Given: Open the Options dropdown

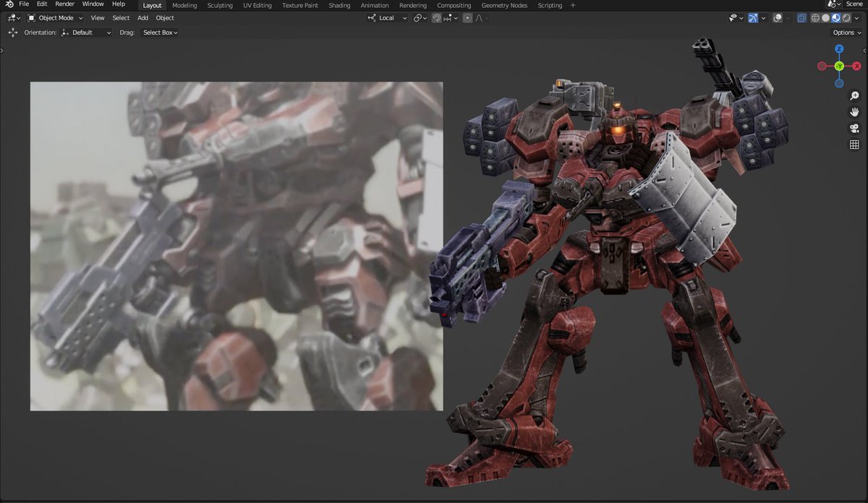Looking at the screenshot, I should 846,33.
